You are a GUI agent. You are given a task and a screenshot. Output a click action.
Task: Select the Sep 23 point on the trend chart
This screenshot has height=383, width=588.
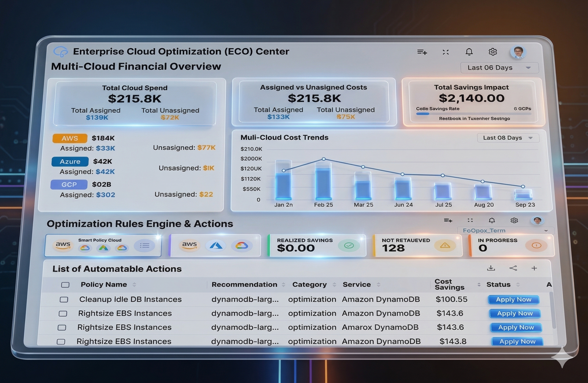pyautogui.click(x=523, y=186)
